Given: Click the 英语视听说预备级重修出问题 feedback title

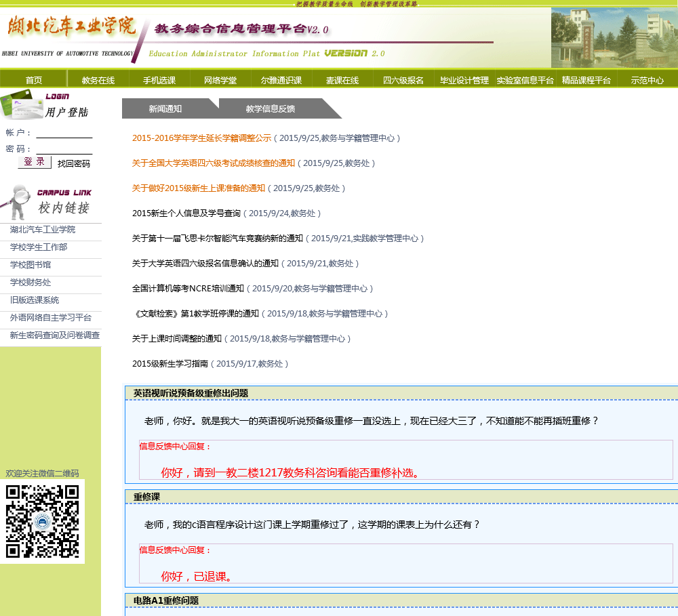Looking at the screenshot, I should (191, 393).
